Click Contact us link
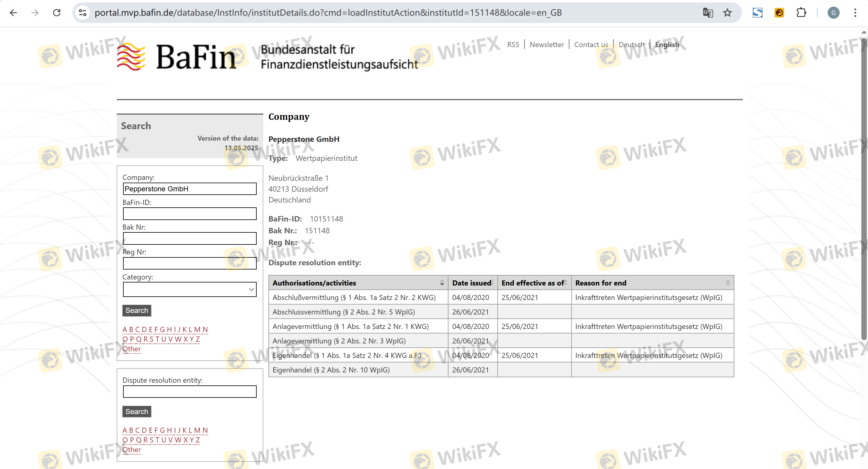Image resolution: width=868 pixels, height=469 pixels. click(x=591, y=44)
